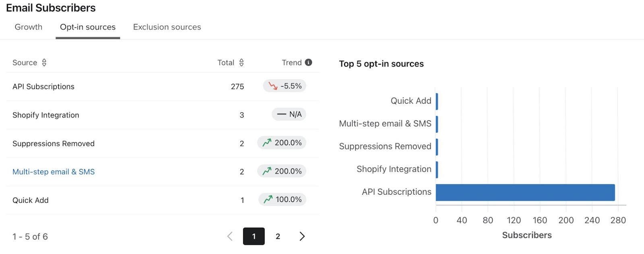
Task: Click the API Subscriptions blue bar
Action: 525,192
